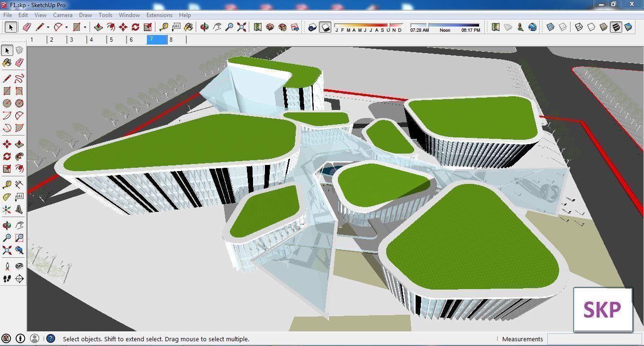Select the Protractor tool in left toolbar
Viewport: 644px width, 346px height.
(7, 197)
